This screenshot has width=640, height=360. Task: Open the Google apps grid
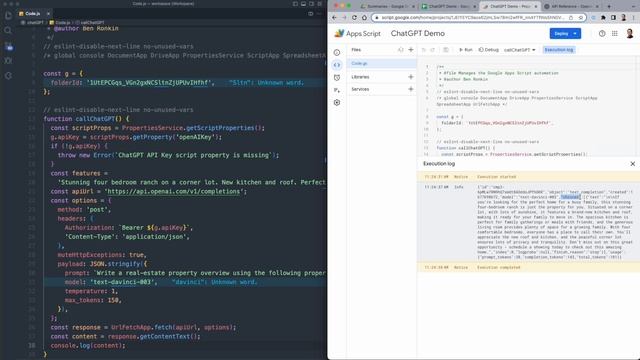click(x=615, y=33)
